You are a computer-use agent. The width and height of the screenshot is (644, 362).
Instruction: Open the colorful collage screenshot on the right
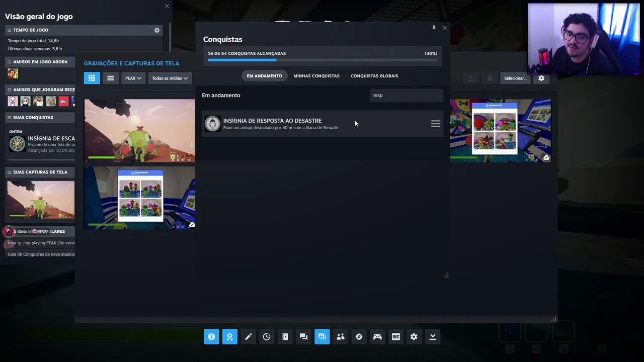(500, 130)
